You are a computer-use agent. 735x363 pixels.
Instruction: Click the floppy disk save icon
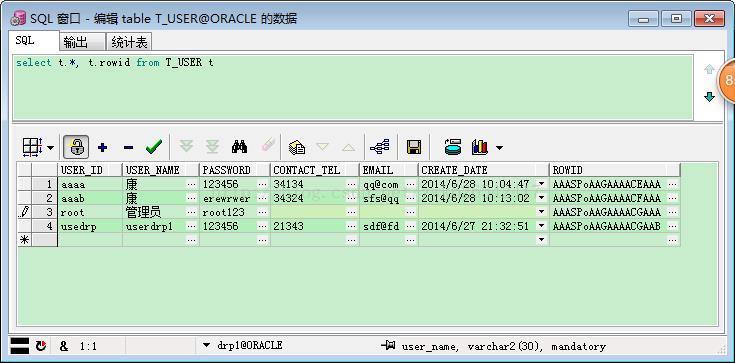(413, 147)
